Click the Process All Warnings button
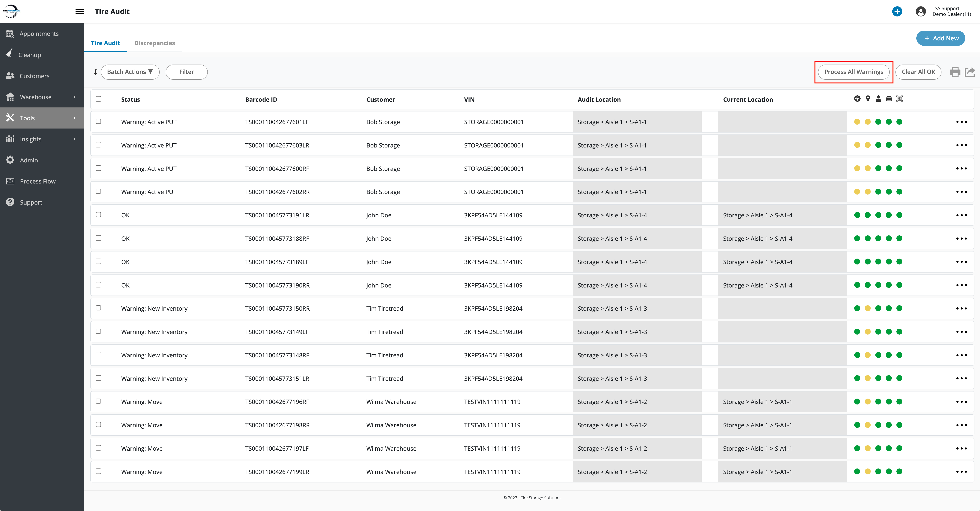 pyautogui.click(x=853, y=72)
